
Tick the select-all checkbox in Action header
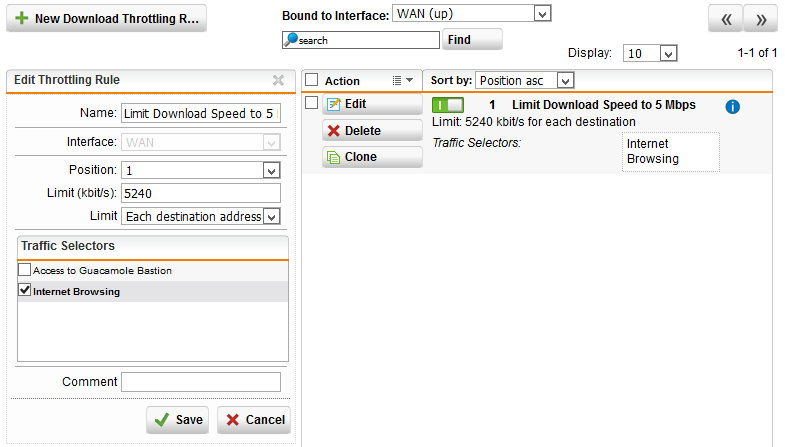point(311,80)
